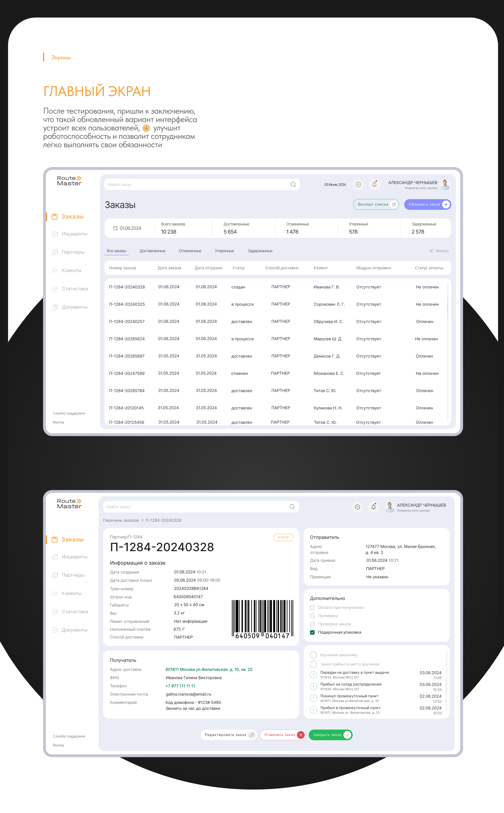Click the Экспорт списка button
The height and width of the screenshot is (813, 504).
(376, 204)
